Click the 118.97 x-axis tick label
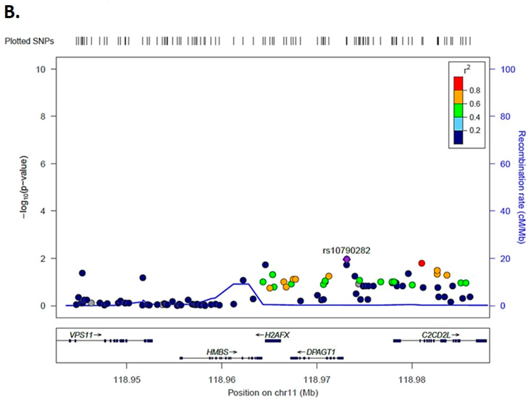This screenshot has width=532, height=401. [x=317, y=380]
